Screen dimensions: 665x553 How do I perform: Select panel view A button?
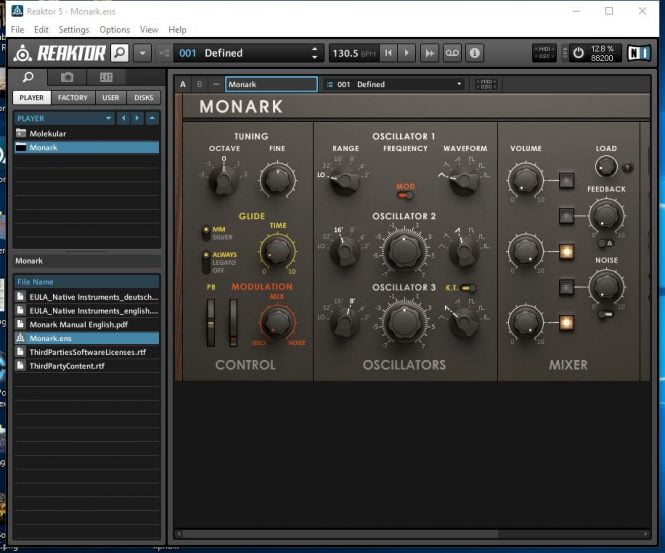coord(183,84)
